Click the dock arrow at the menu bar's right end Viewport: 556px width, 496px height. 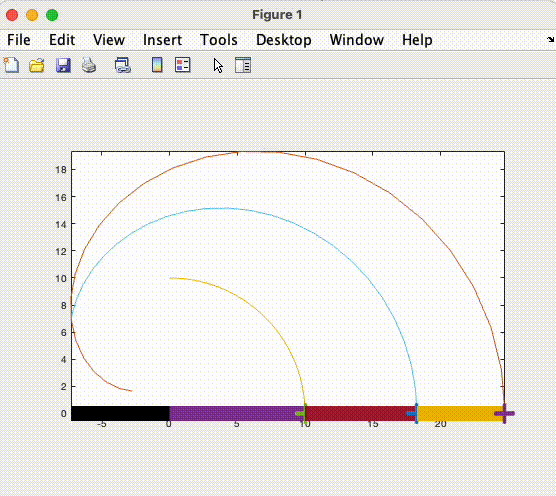(550, 39)
